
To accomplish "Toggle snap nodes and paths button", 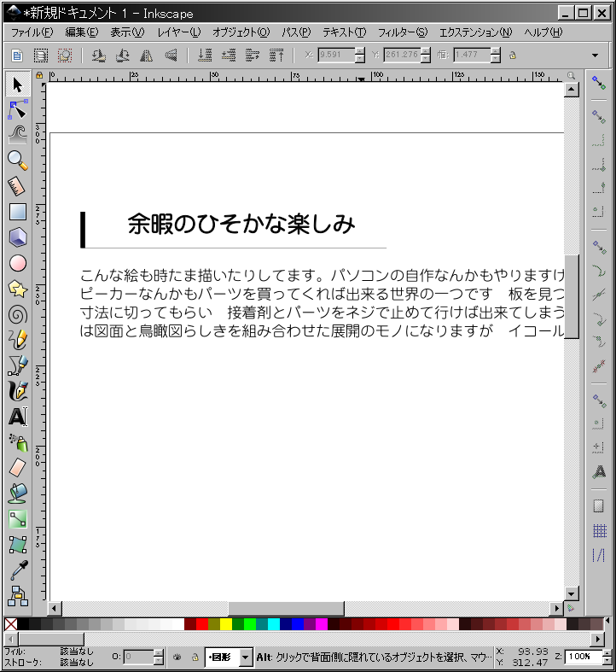I will click(599, 247).
